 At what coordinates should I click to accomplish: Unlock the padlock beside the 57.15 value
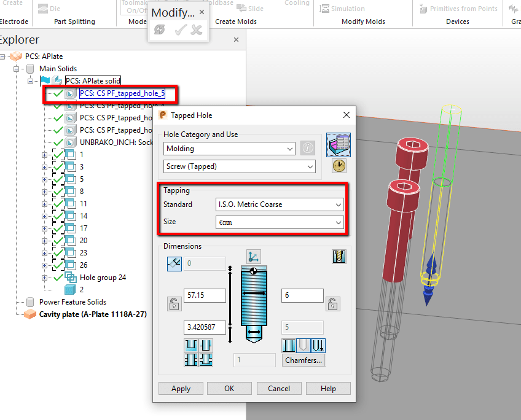click(174, 304)
